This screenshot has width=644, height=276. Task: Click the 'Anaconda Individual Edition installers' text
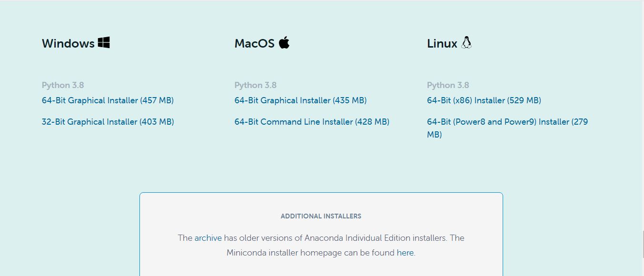369,238
